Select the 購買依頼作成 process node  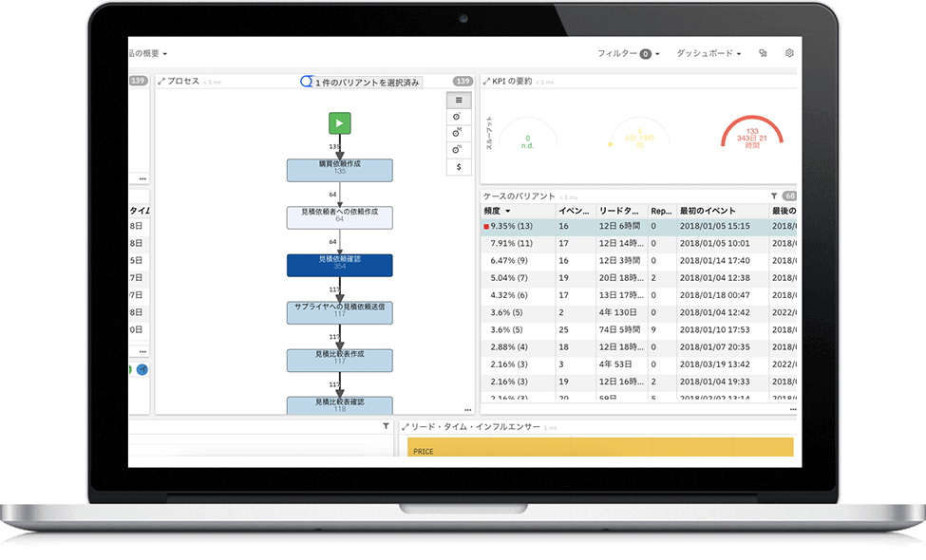(340, 170)
